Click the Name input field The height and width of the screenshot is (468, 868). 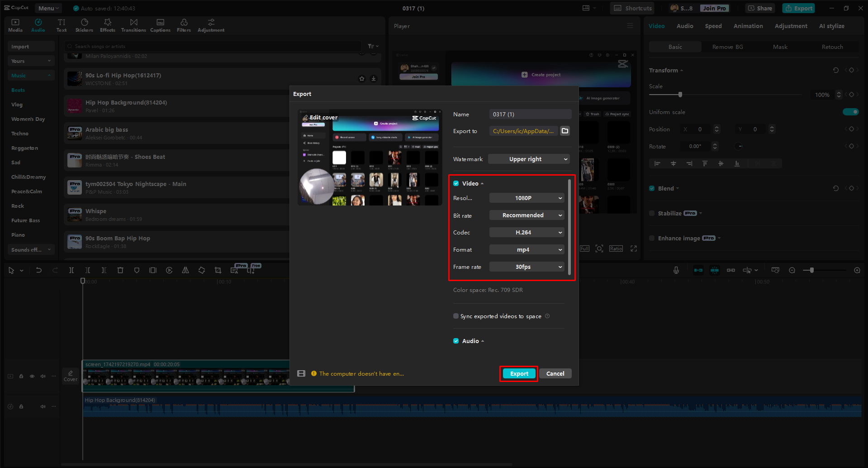click(x=530, y=114)
